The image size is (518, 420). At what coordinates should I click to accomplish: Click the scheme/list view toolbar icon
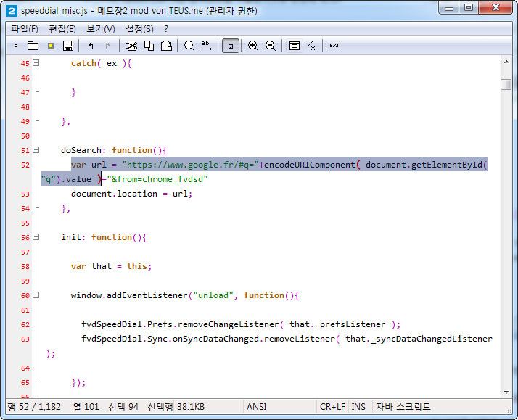(x=295, y=46)
